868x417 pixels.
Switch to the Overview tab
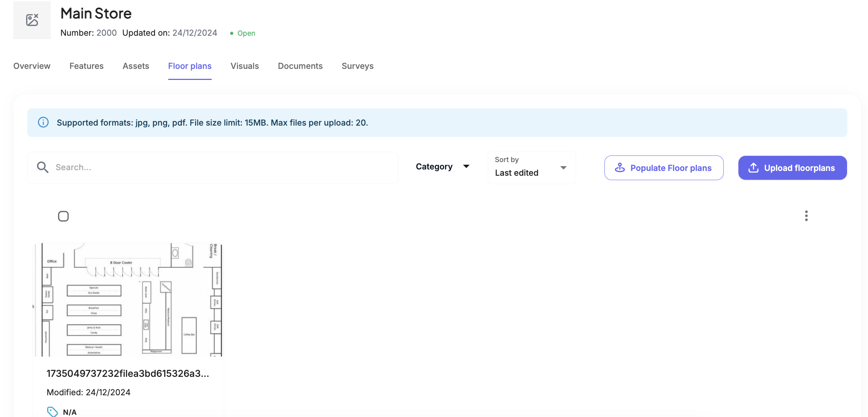click(32, 66)
